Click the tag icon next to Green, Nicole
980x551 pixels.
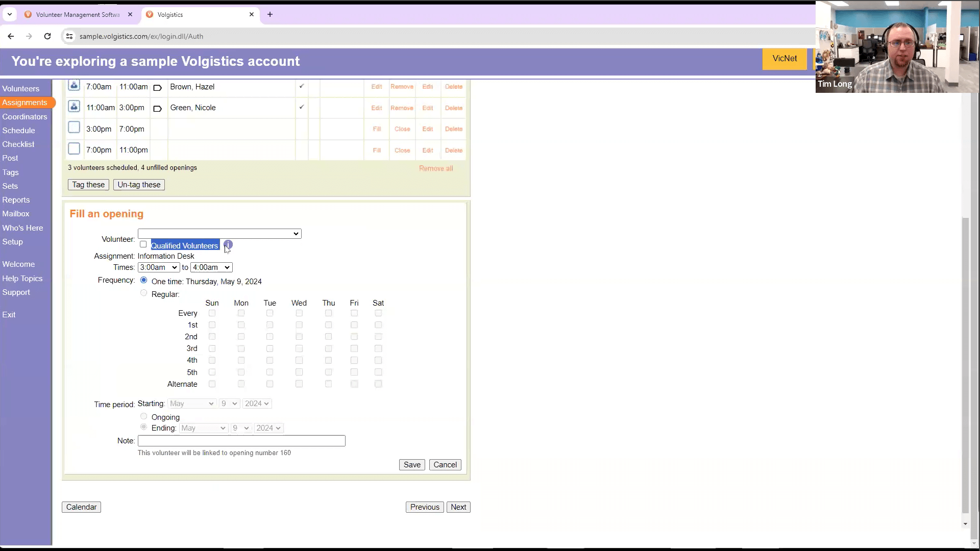[158, 109]
